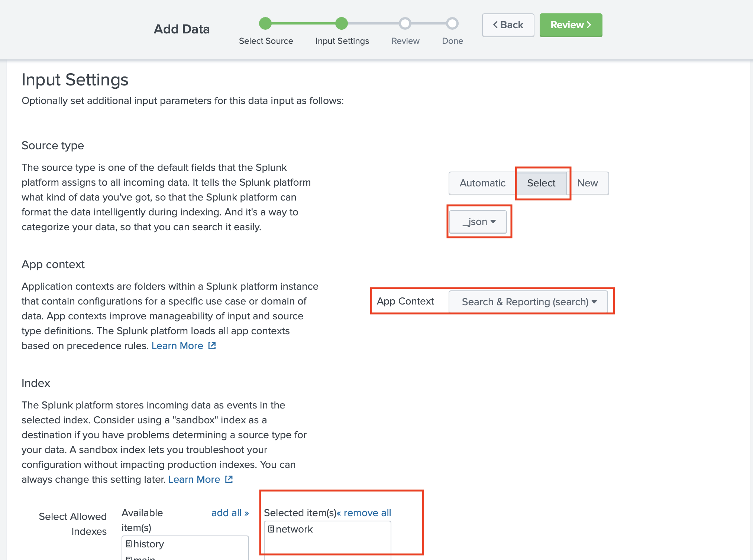Image resolution: width=753 pixels, height=560 pixels.
Task: Open the _json source type dropdown
Action: pos(478,222)
